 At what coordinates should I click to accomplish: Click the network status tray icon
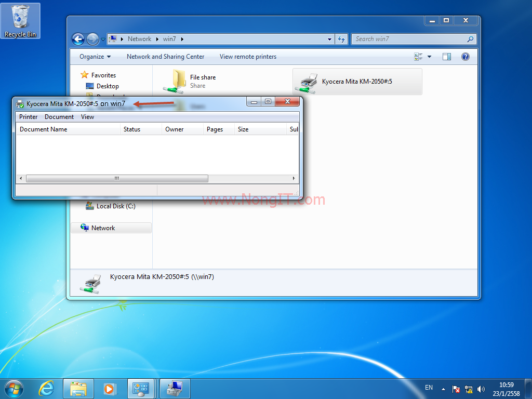point(469,389)
